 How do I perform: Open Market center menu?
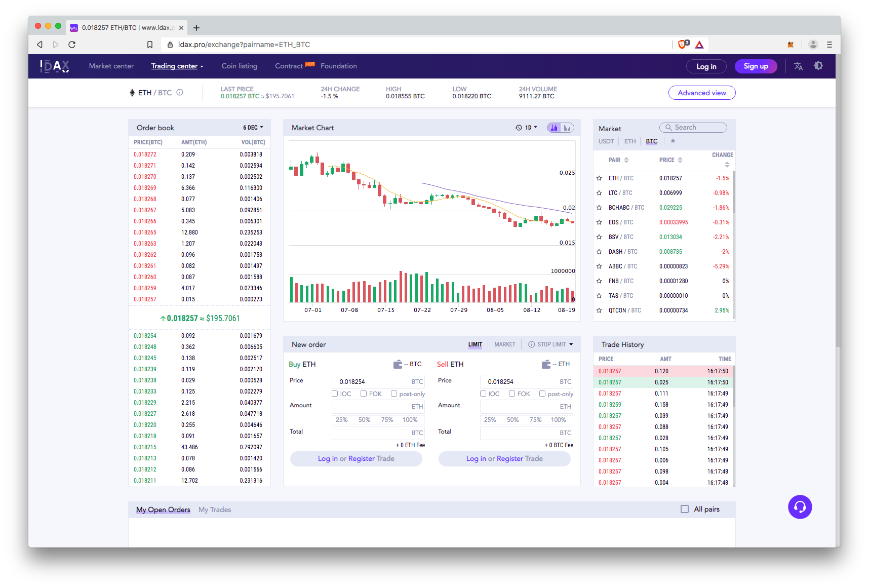click(111, 66)
